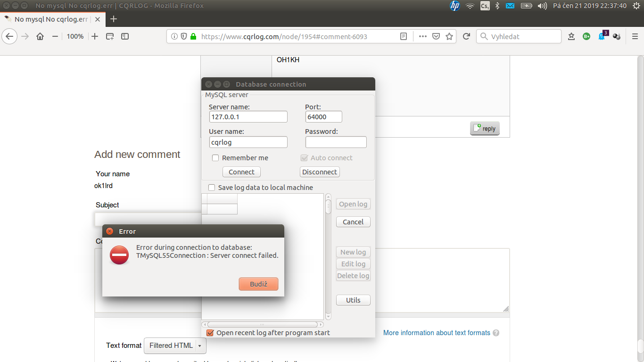Open Firefox home page icon
644x362 pixels.
coord(40,36)
